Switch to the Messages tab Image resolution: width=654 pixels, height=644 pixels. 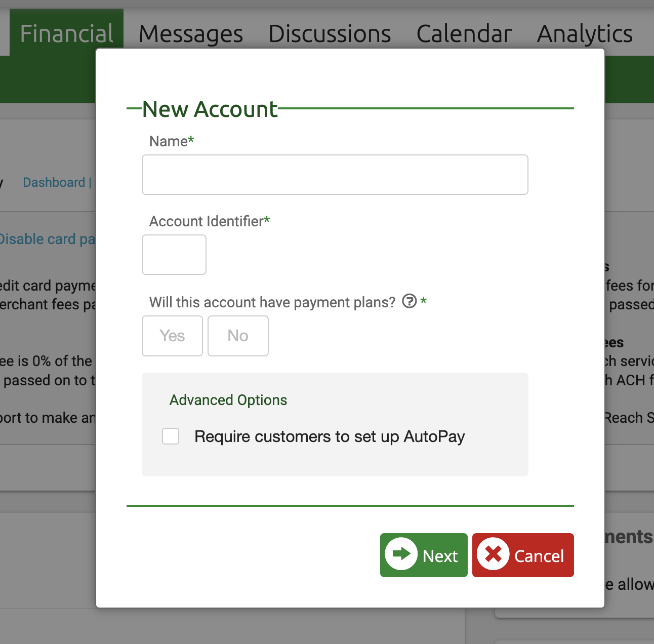tap(191, 34)
